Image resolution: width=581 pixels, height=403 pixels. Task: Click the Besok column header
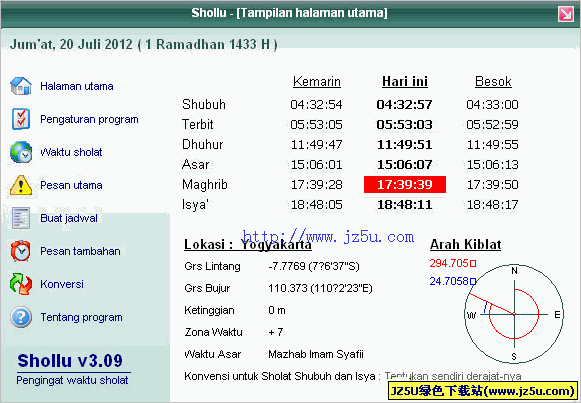[x=493, y=81]
